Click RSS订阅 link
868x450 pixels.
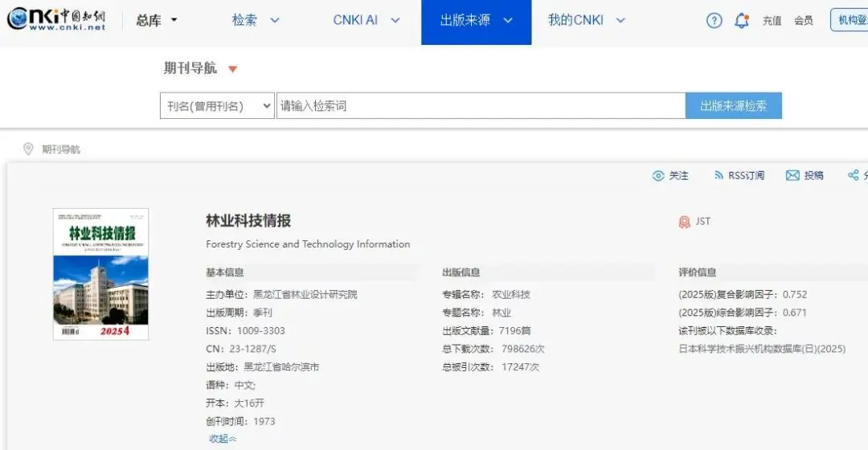(746, 175)
